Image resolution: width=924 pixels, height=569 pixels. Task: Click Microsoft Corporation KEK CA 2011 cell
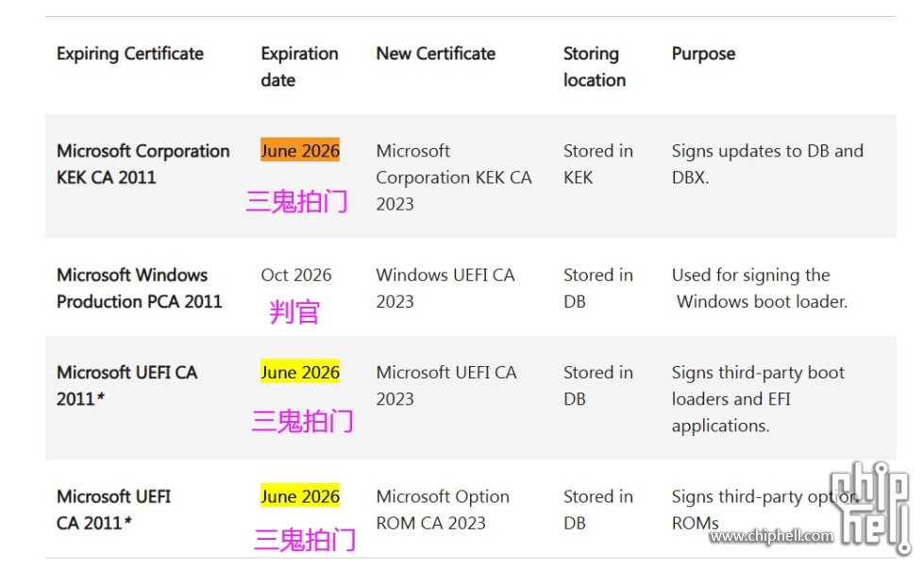pyautogui.click(x=143, y=164)
